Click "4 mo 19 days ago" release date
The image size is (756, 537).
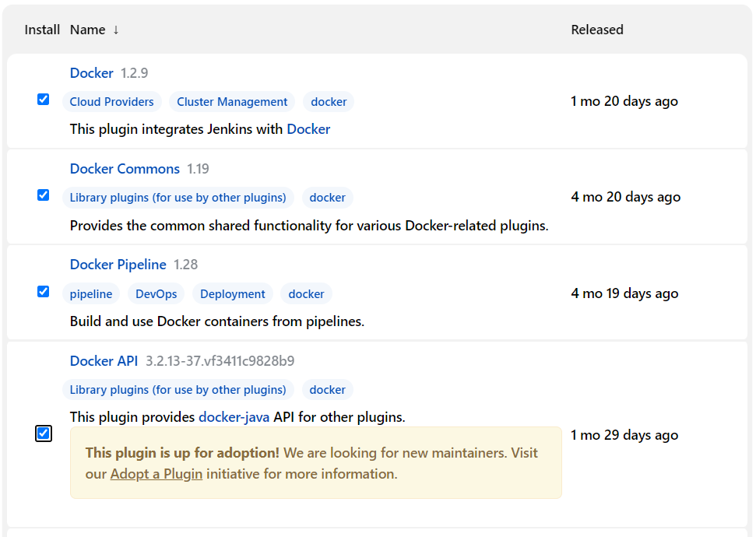click(x=625, y=293)
